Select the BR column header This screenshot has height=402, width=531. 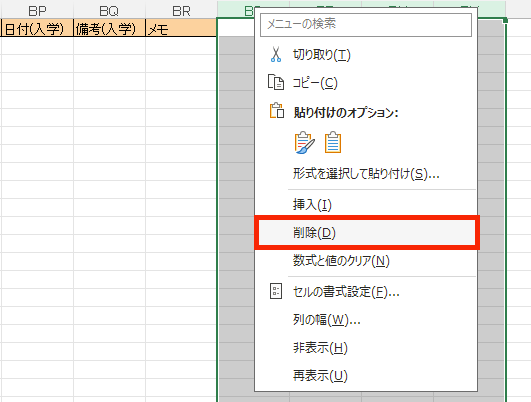click(x=181, y=10)
